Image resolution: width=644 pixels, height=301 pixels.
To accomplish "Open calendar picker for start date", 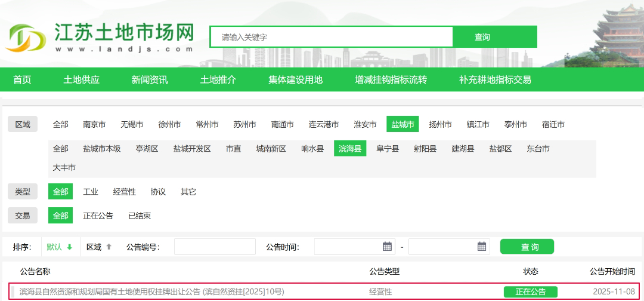I will pos(388,247).
